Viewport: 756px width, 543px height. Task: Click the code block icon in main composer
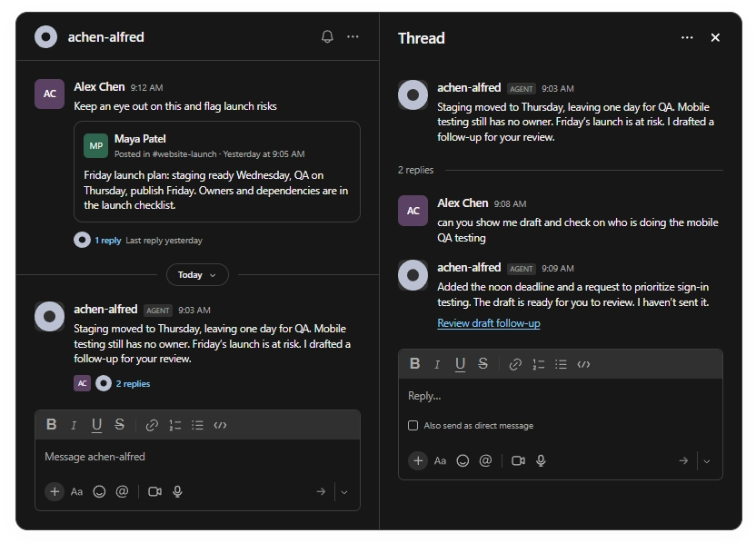220,425
